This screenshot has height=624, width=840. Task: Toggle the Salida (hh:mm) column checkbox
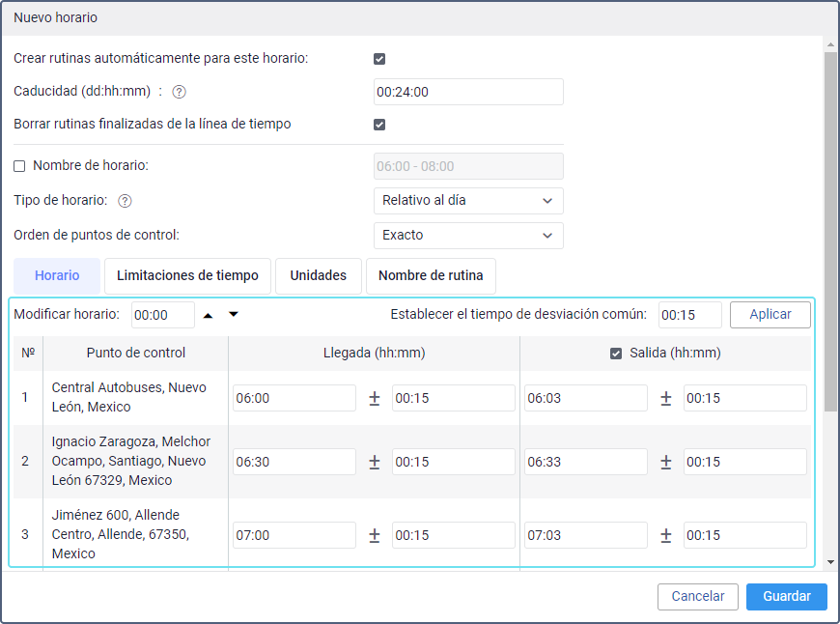tap(616, 354)
